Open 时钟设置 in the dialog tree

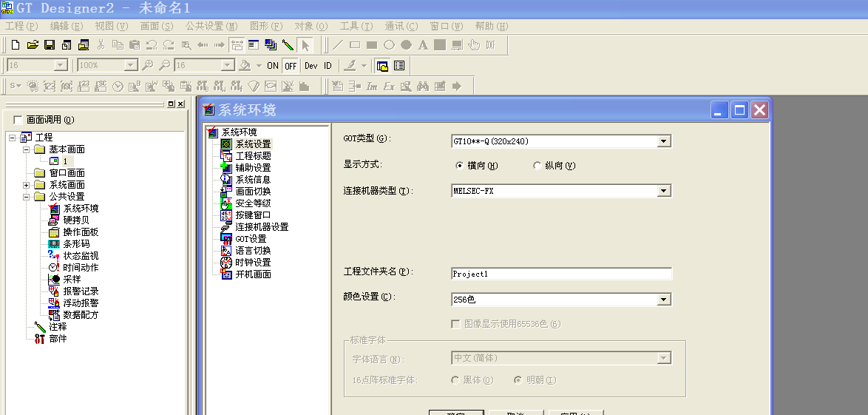pyautogui.click(x=252, y=263)
